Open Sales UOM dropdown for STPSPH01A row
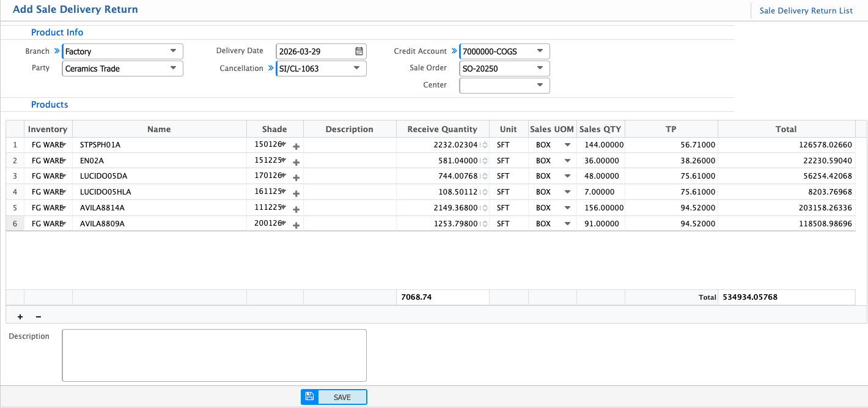Screen dimensions: 868x408 [567, 145]
